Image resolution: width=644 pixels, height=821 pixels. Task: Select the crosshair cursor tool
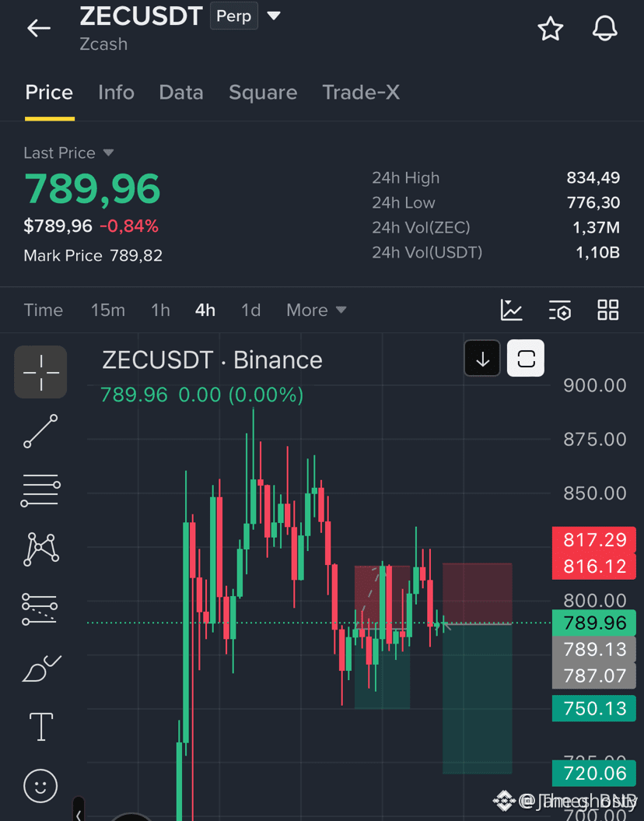coord(40,372)
